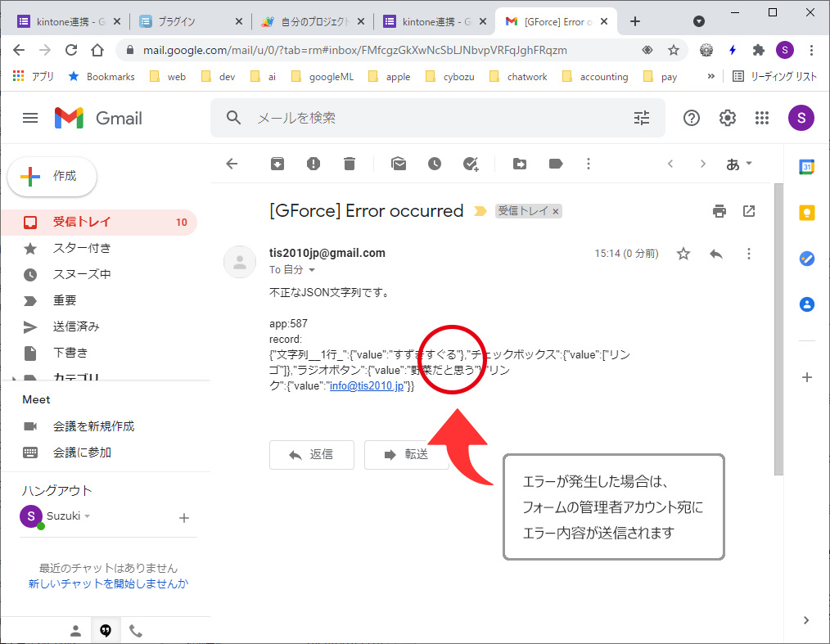Open the search options filter dropdown
This screenshot has width=830, height=644.
(642, 118)
